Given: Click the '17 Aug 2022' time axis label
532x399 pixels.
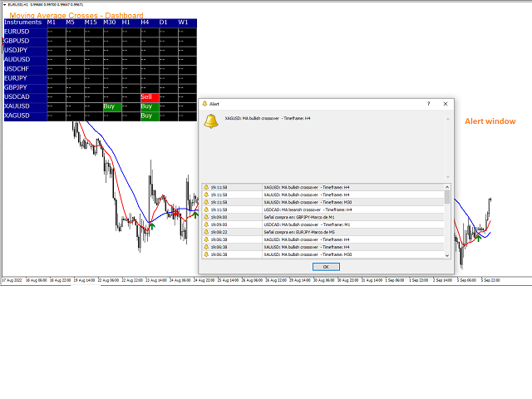Looking at the screenshot, I should [12, 281].
